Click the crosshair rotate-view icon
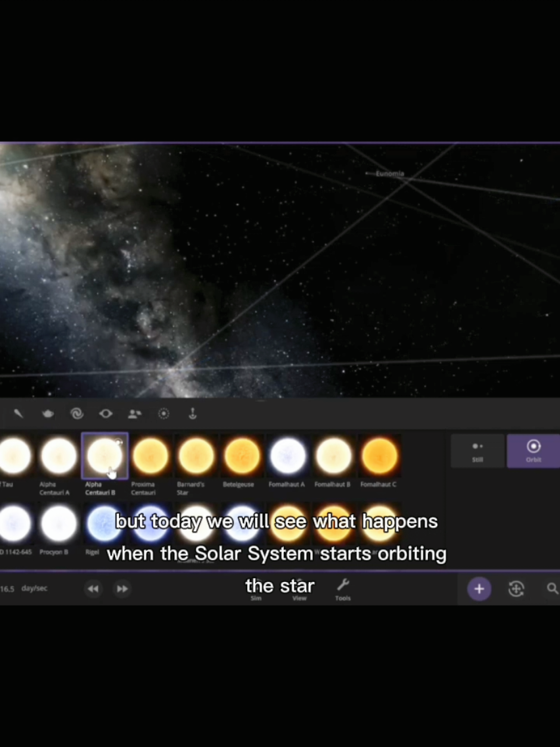Image resolution: width=560 pixels, height=747 pixels. [x=516, y=589]
